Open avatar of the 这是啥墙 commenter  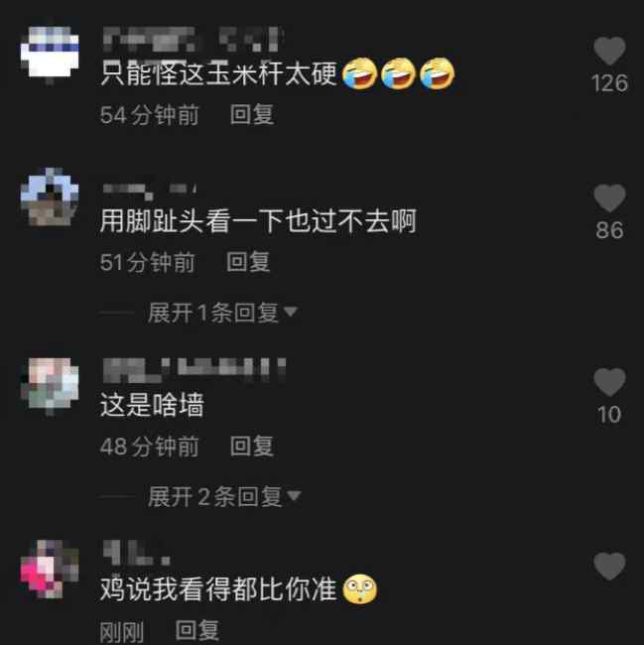(x=50, y=386)
